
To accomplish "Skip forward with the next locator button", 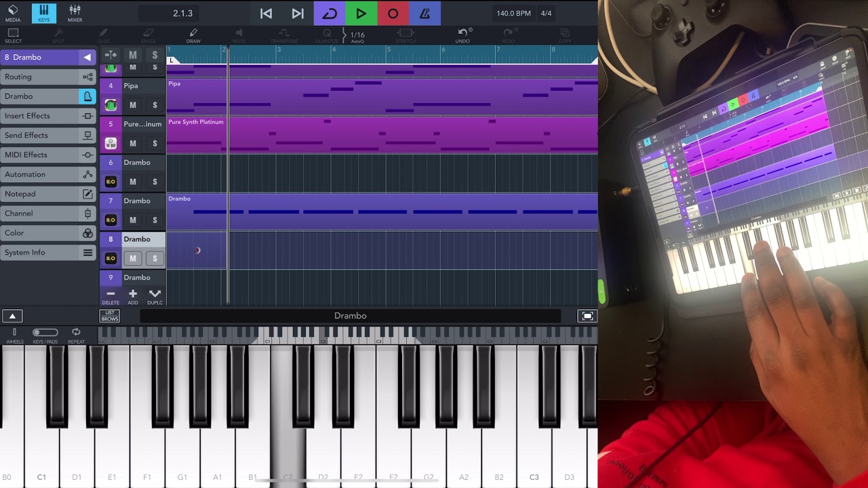I will pos(298,14).
